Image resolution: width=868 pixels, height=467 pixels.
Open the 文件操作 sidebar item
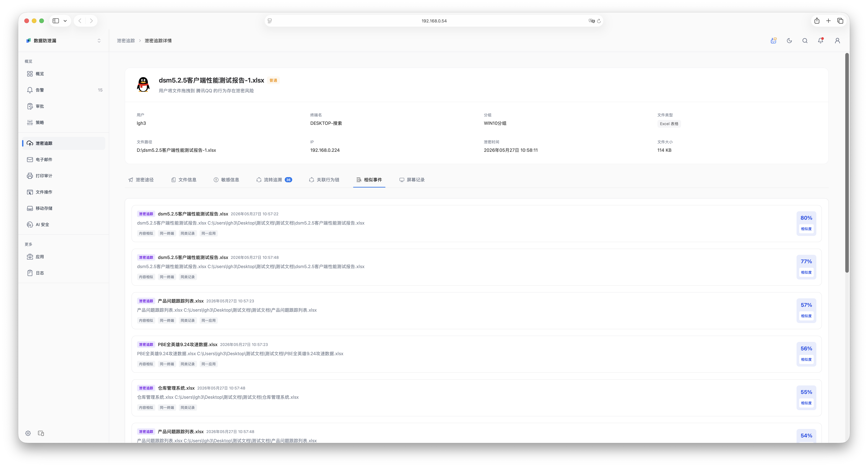tap(63, 192)
